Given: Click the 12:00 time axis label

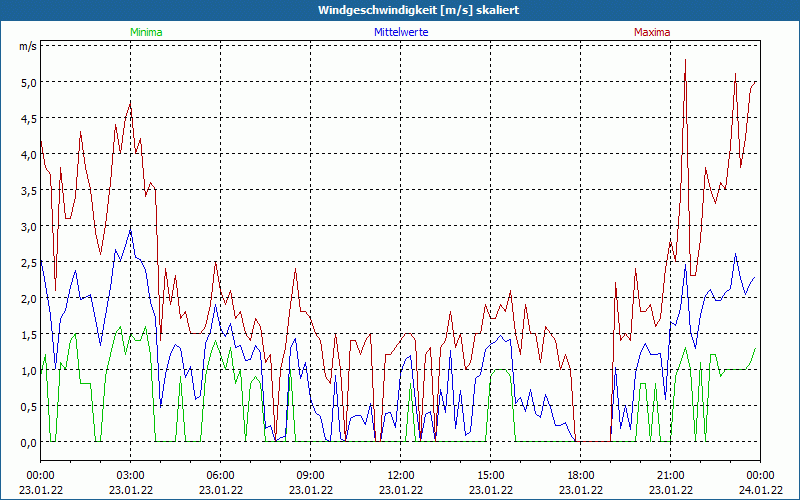Looking at the screenshot, I should click(400, 475).
